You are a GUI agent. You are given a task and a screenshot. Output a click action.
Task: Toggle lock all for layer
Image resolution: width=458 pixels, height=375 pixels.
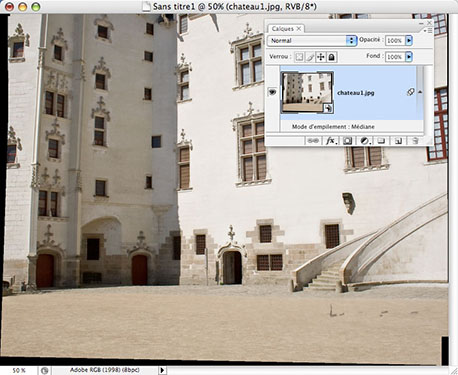(331, 57)
